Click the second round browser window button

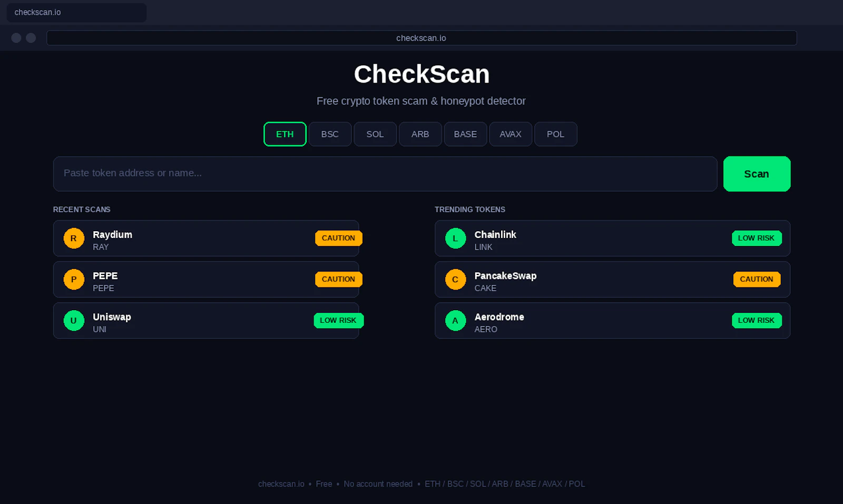click(31, 38)
